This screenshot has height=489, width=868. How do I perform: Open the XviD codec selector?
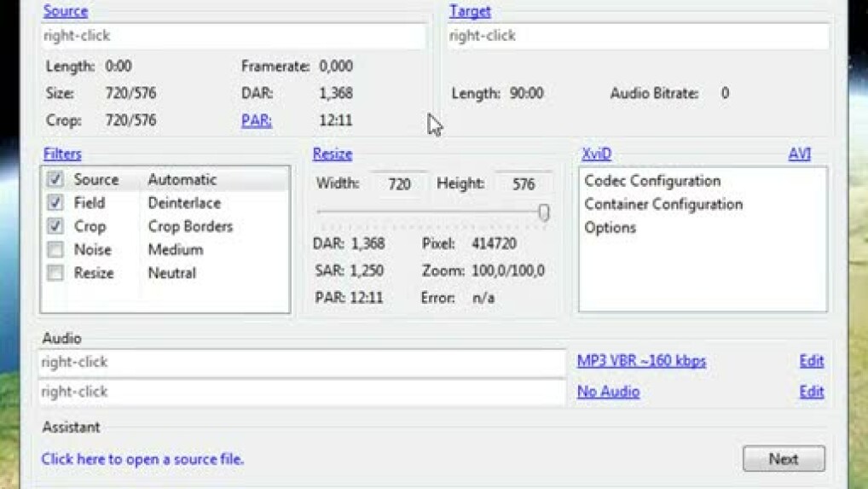[x=596, y=154]
